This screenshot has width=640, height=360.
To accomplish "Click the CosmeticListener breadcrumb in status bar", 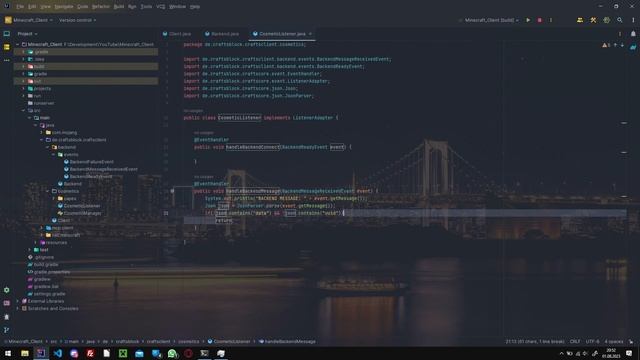I will (229, 341).
